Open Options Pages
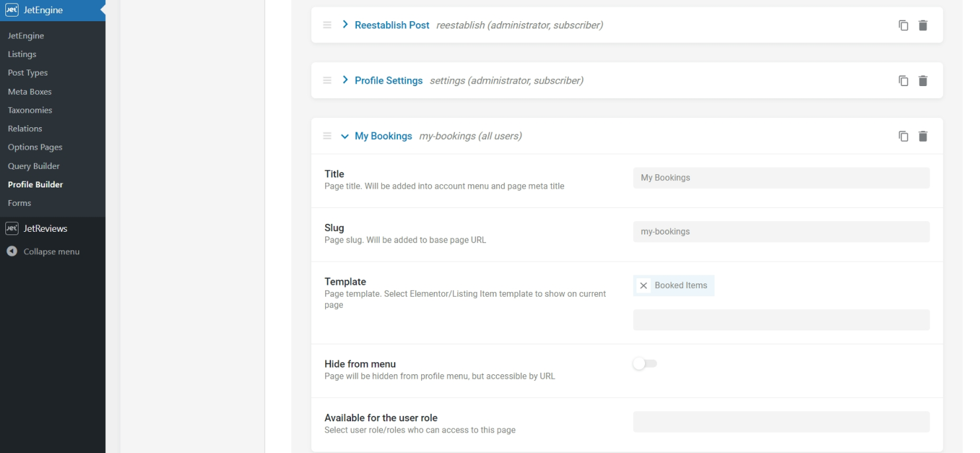Image resolution: width=980 pixels, height=453 pixels. [35, 147]
